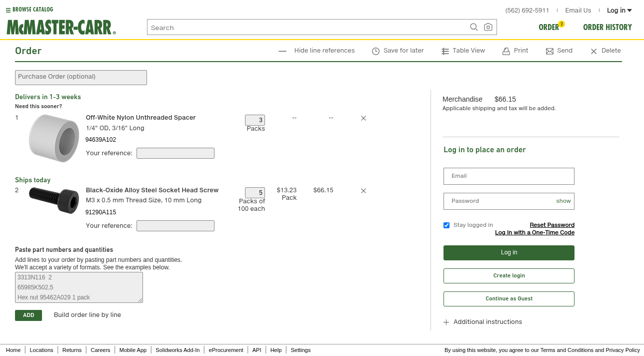The image size is (644, 356).
Task: Open the Careers footer link
Action: (x=100, y=350)
